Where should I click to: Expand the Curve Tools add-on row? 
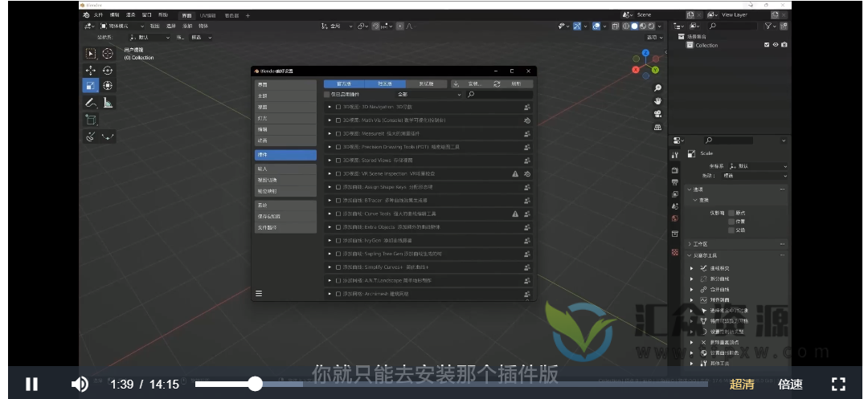click(330, 214)
